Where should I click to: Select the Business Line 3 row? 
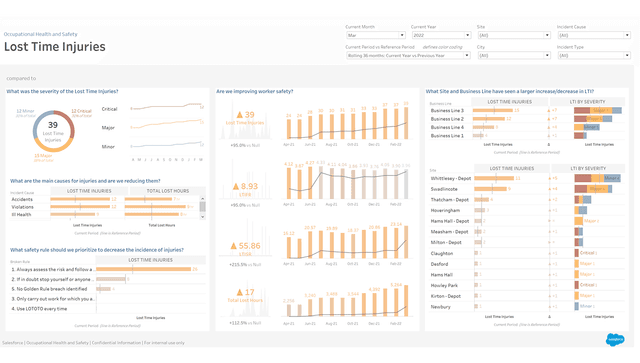point(527,110)
